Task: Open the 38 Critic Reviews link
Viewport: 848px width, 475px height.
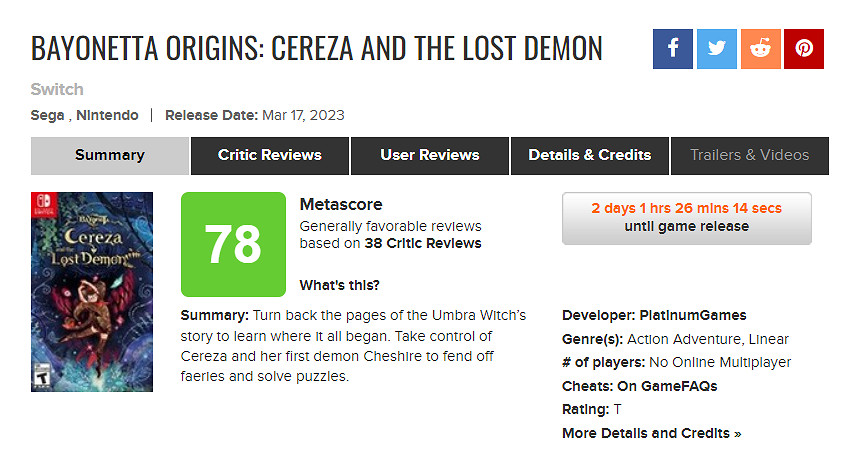Action: [435, 243]
